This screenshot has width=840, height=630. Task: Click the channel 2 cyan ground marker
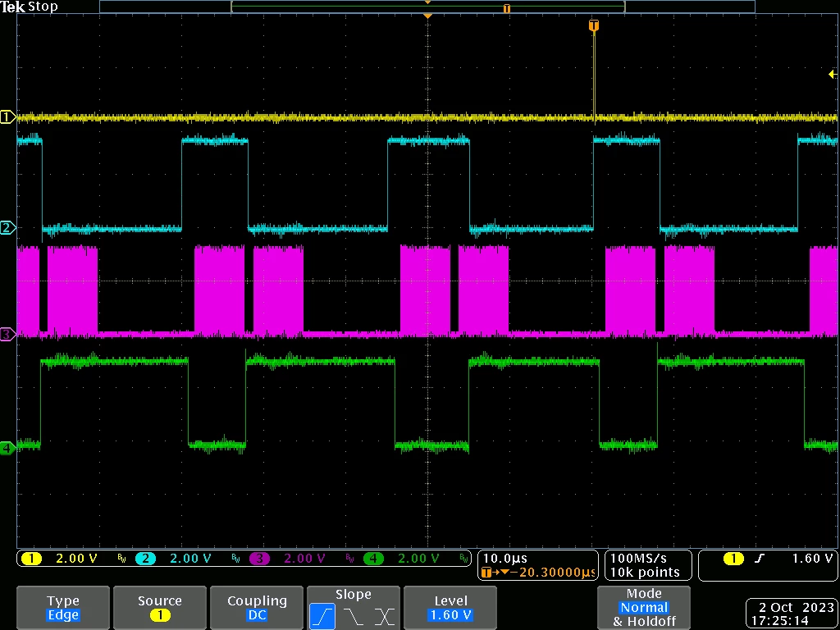click(x=7, y=228)
